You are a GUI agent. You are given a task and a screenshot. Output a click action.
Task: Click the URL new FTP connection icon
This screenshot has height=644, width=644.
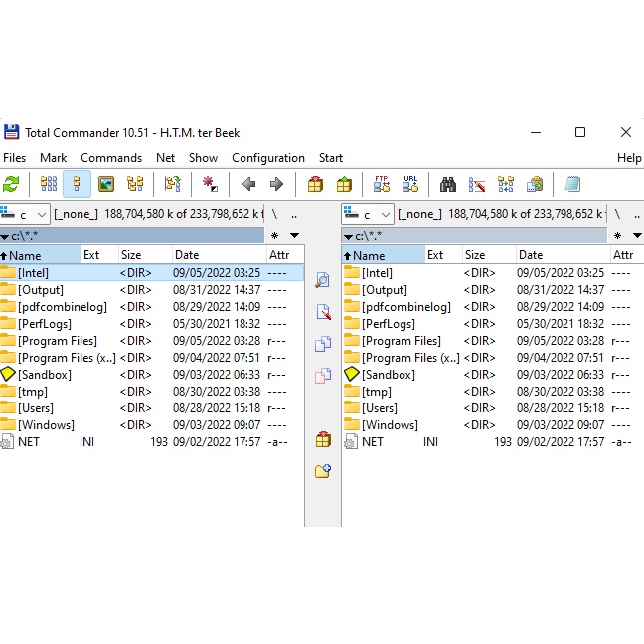(410, 184)
